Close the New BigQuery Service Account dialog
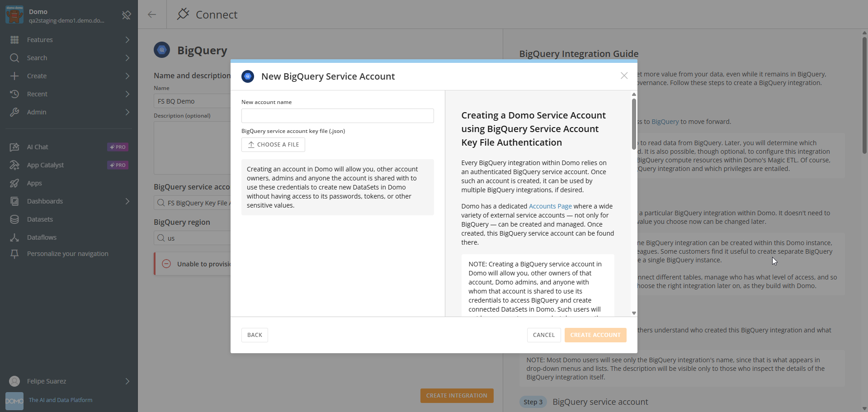 pos(624,76)
